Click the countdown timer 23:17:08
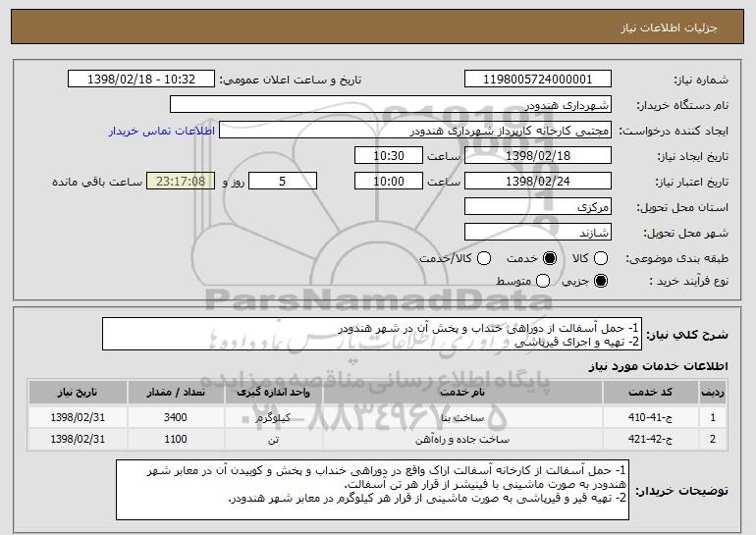Viewport: 756px width, 535px height. click(181, 182)
